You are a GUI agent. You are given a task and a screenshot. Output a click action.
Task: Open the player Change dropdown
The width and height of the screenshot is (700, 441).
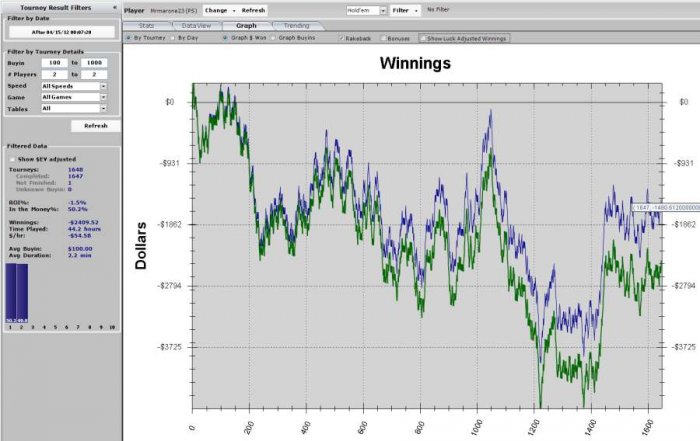point(220,10)
